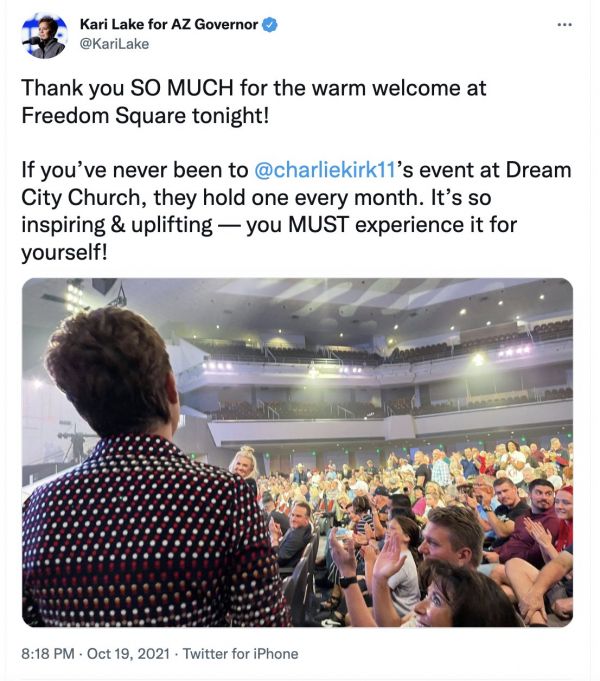
Task: Click the 8:18 PM timestamp
Action: 49,653
